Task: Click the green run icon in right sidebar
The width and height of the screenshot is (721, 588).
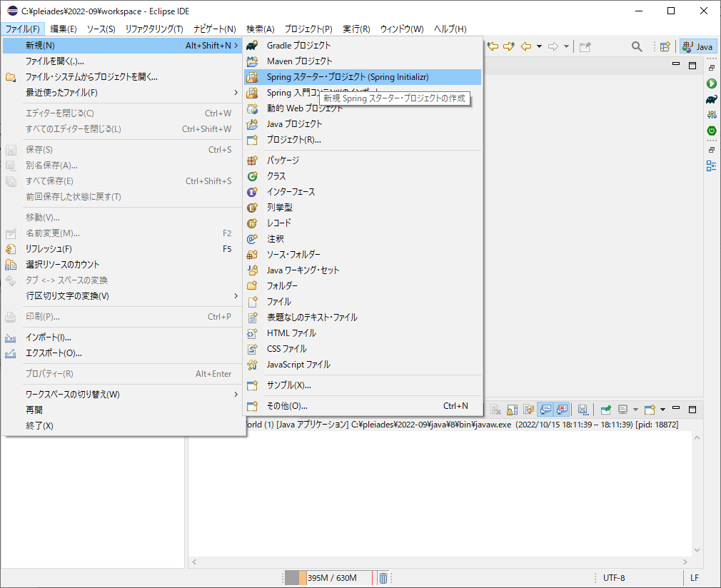Action: tap(711, 83)
